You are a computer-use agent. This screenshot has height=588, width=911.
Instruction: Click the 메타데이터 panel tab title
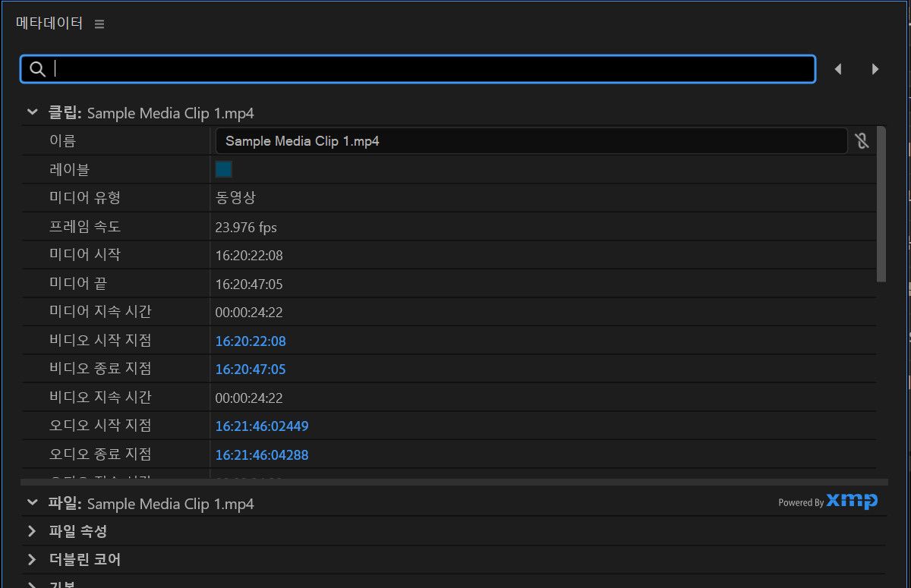click(49, 23)
